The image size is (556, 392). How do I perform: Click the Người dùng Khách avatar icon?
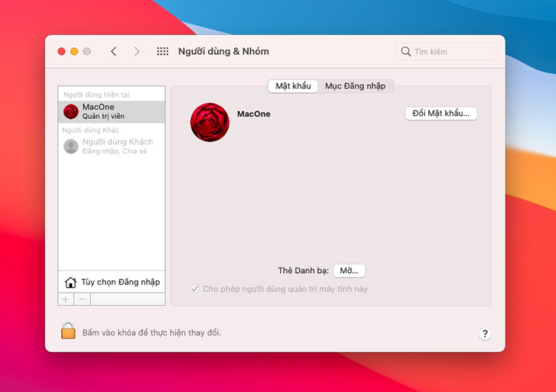71,146
